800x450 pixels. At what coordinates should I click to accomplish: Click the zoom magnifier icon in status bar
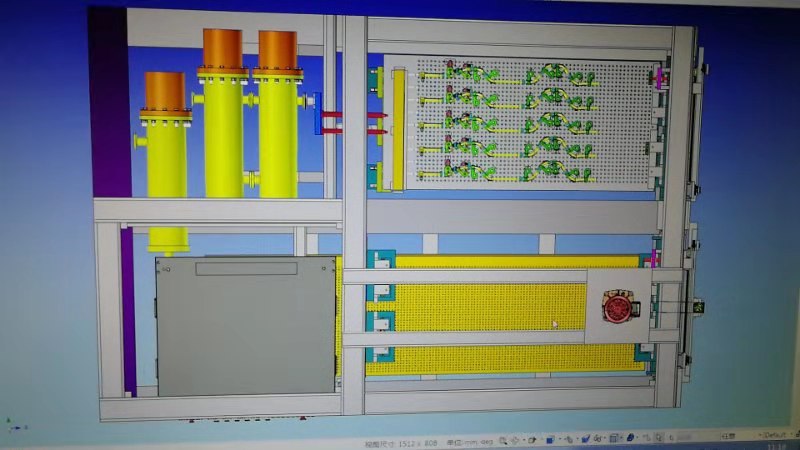tap(502, 440)
